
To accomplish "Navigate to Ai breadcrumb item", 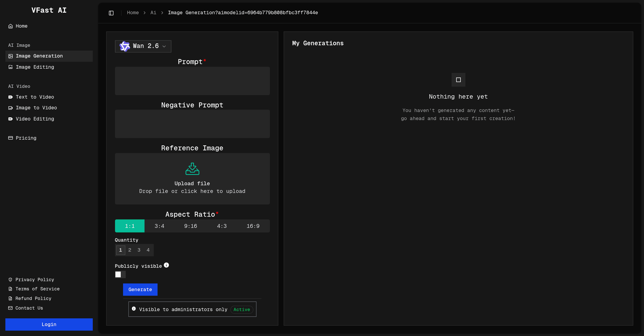I will coord(153,13).
